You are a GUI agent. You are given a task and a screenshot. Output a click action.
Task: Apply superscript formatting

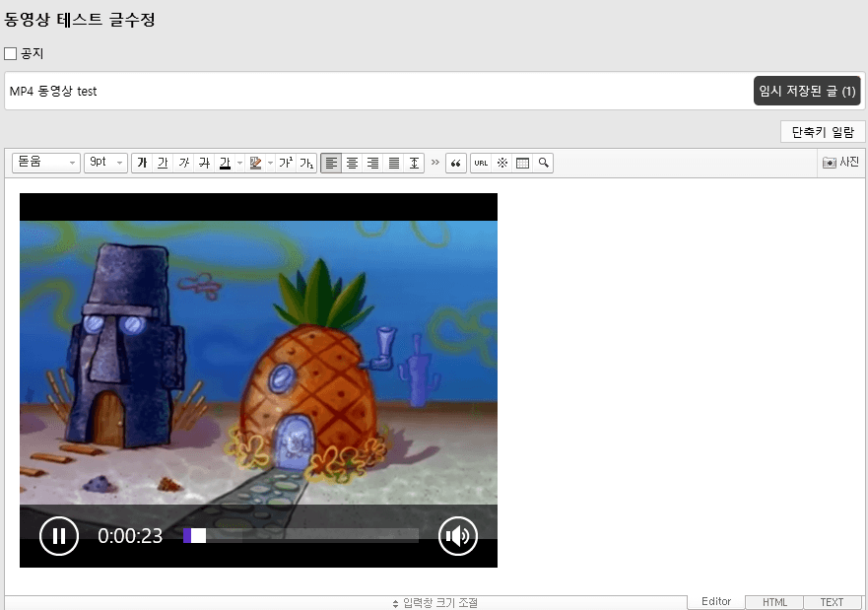(x=286, y=163)
